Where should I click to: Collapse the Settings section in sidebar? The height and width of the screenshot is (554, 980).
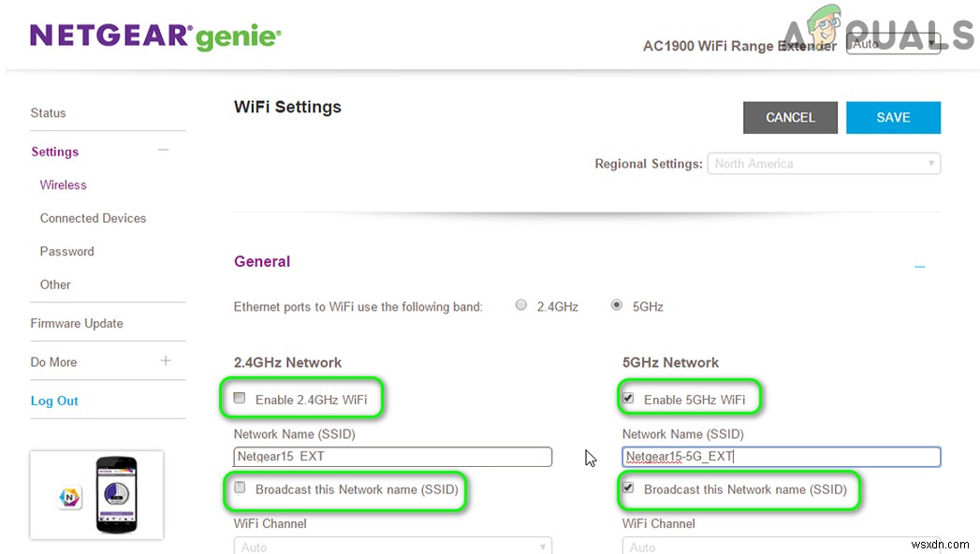164,149
